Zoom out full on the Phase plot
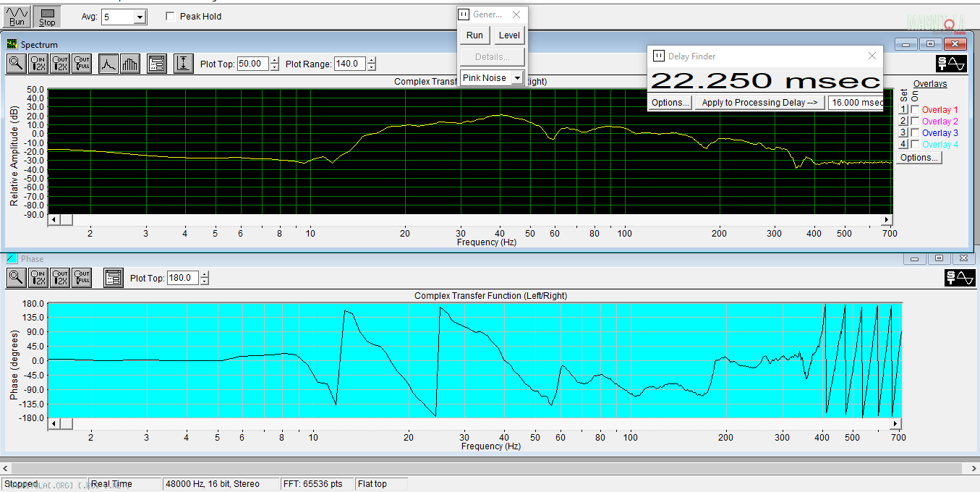The image size is (980, 492). [82, 277]
